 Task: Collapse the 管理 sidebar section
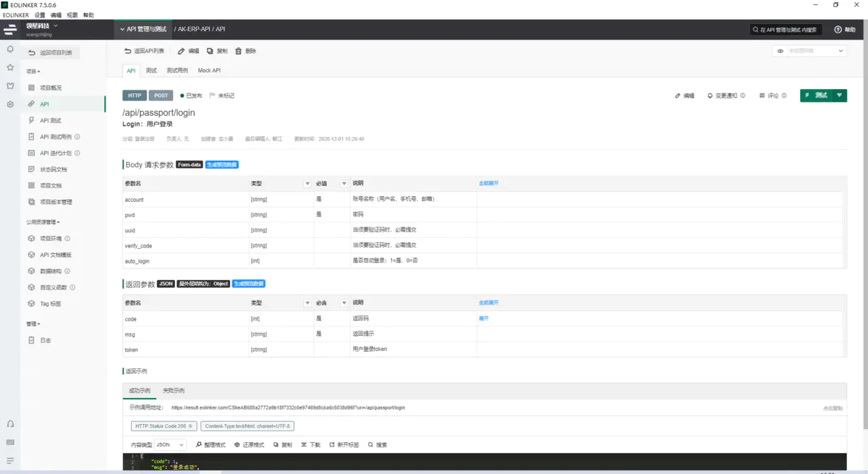tap(33, 324)
